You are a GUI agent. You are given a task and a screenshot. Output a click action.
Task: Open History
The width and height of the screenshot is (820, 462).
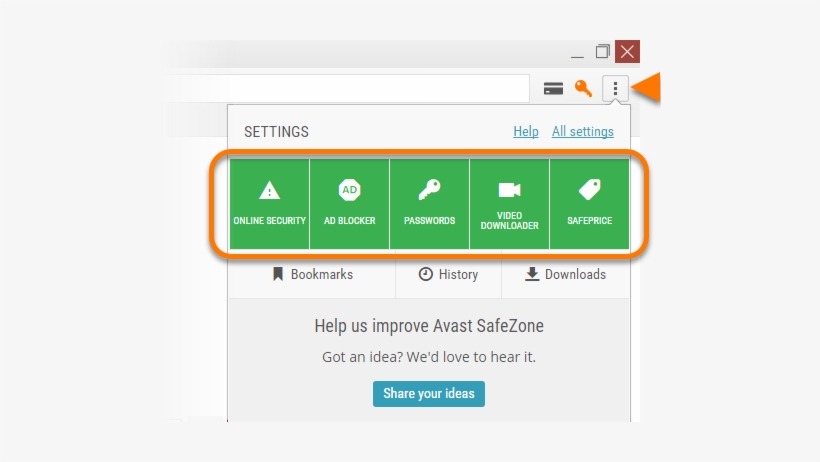[448, 274]
